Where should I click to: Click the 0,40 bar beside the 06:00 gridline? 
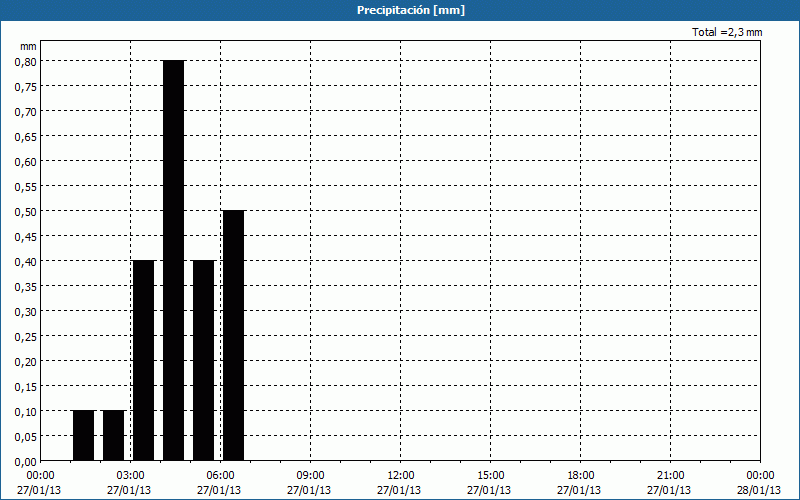point(204,361)
